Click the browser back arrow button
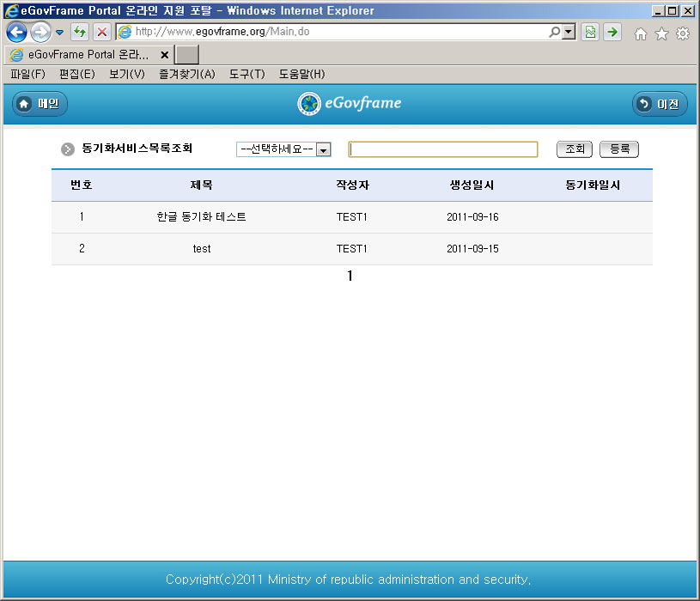Screen dimensions: 700x601 pyautogui.click(x=15, y=33)
